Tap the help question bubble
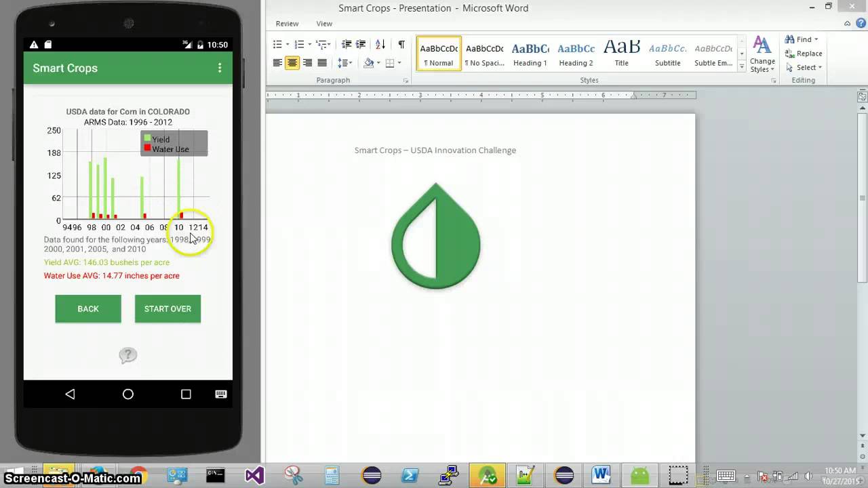868x488 pixels. click(127, 355)
